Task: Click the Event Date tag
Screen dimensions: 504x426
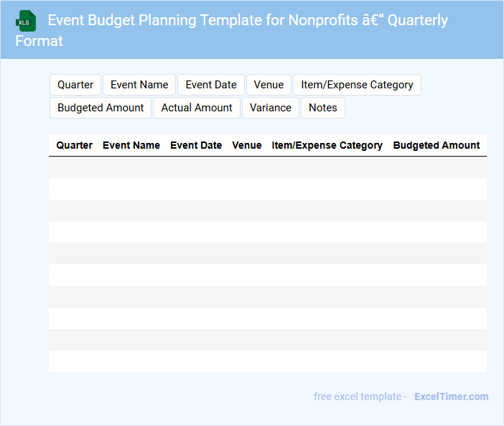Action: pos(211,85)
